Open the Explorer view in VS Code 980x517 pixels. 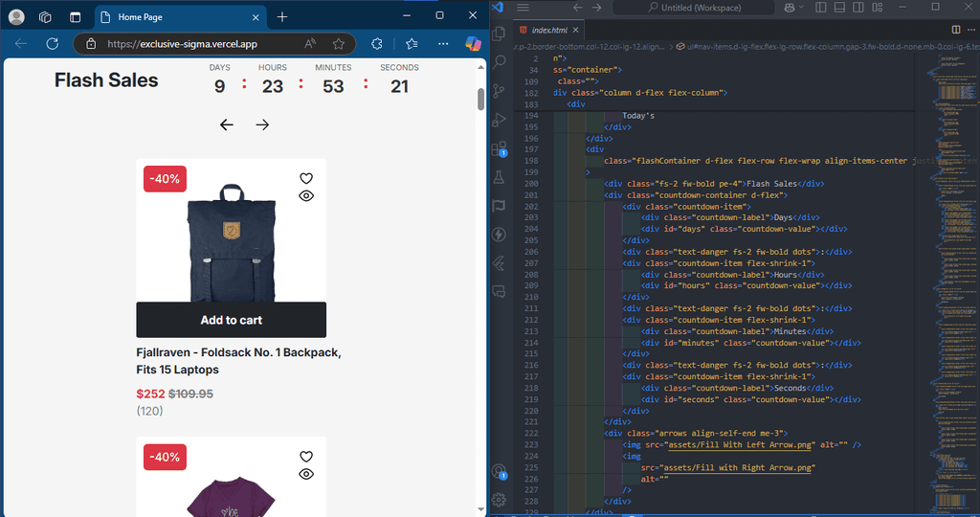click(499, 34)
